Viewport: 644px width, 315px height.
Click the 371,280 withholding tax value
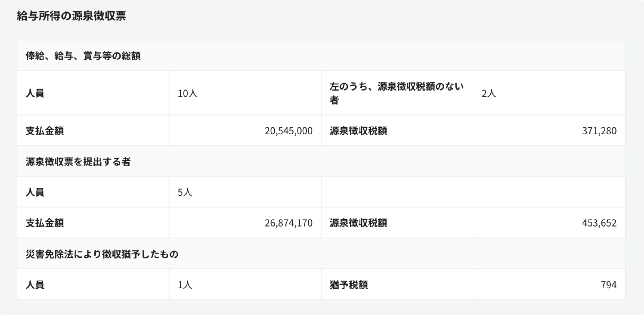coord(599,131)
